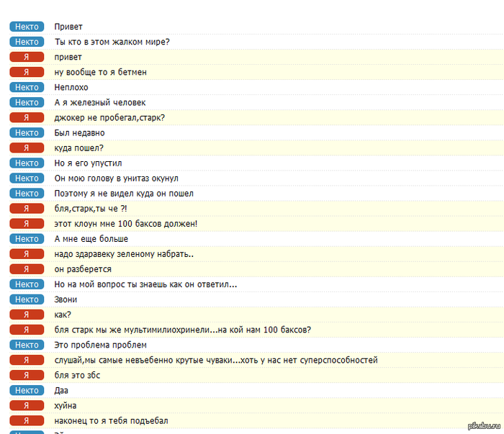This screenshot has height=434, width=504.
Task: Click the message "Поэтому я не видел куда он пошел"
Action: click(x=124, y=194)
